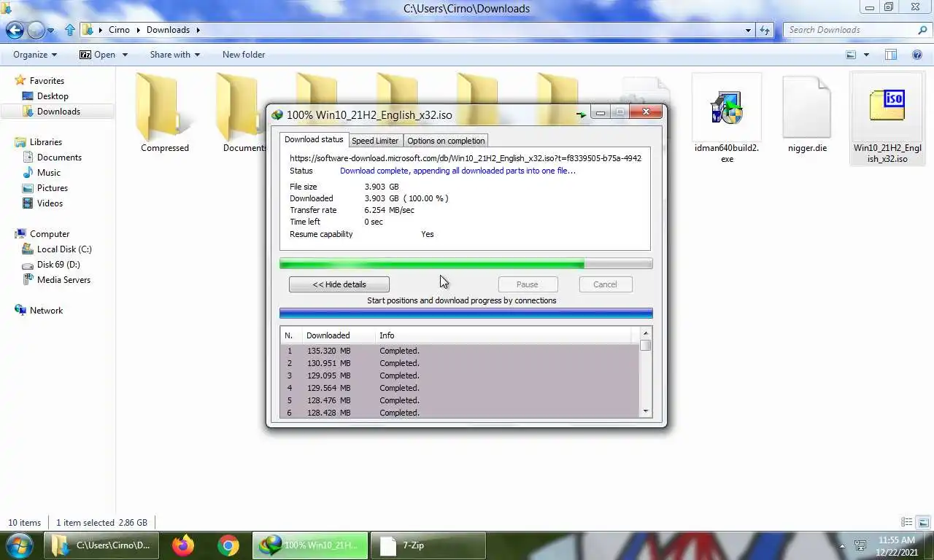Open the Videos library
The height and width of the screenshot is (560, 934).
(x=50, y=203)
